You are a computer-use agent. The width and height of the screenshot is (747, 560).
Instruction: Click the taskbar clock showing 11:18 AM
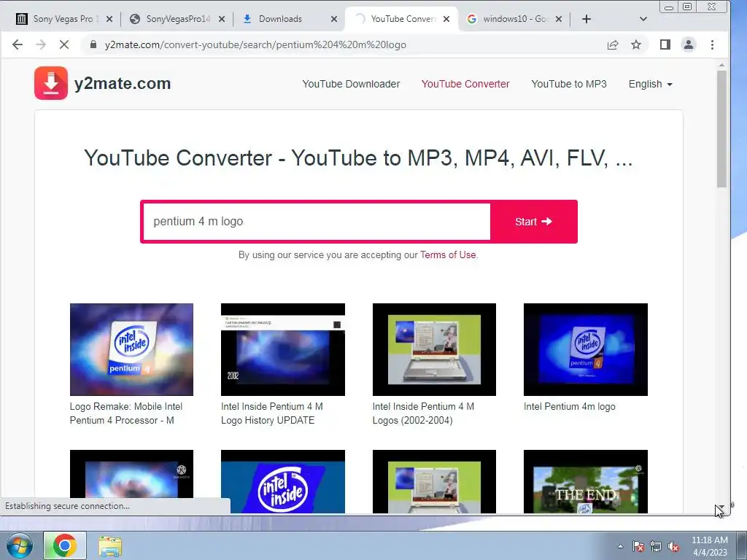(709, 546)
